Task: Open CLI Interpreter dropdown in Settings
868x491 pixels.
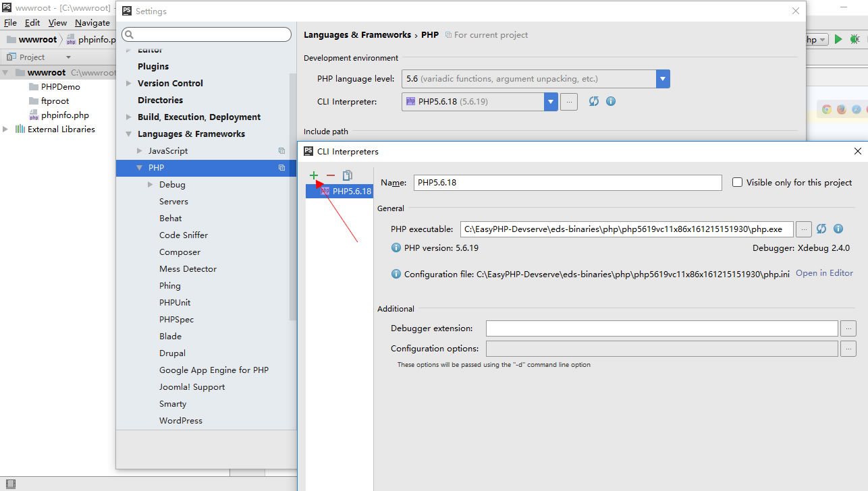Action: pyautogui.click(x=551, y=102)
